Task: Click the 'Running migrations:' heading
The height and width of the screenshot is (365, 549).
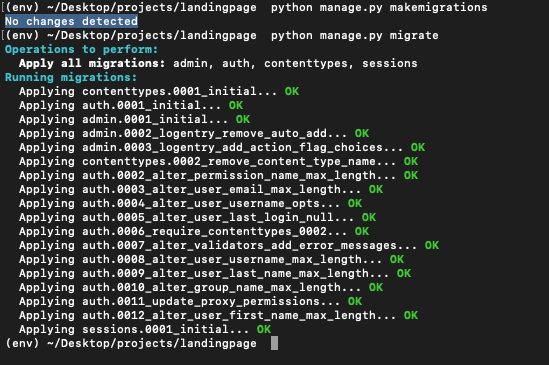Action: point(71,77)
